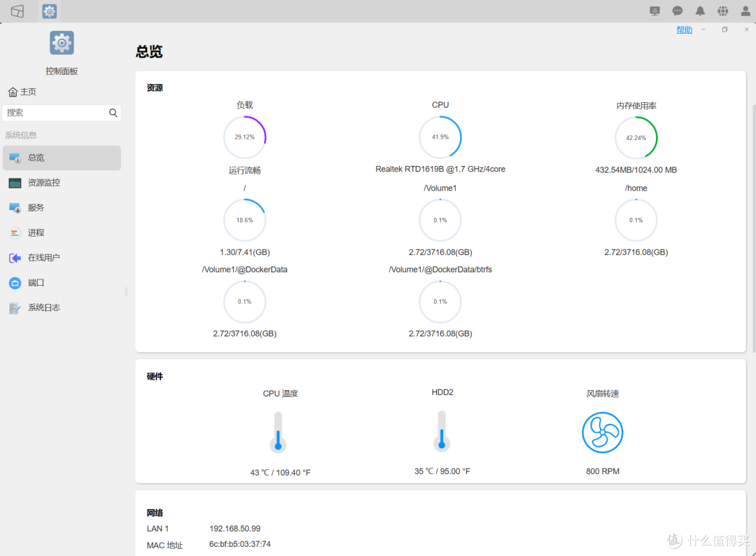Screen dimensions: 756x556
Task: Click the 43 ℃ / 109.40 °F reading
Action: [280, 473]
